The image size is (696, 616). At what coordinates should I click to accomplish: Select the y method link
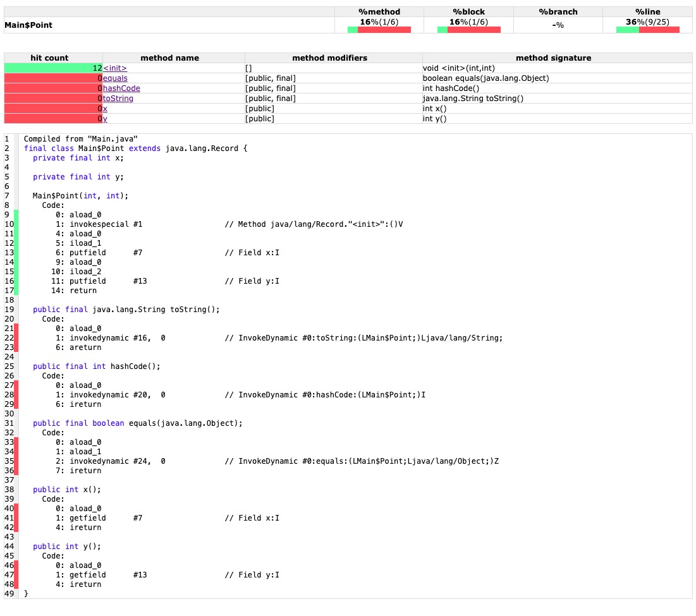coord(105,118)
